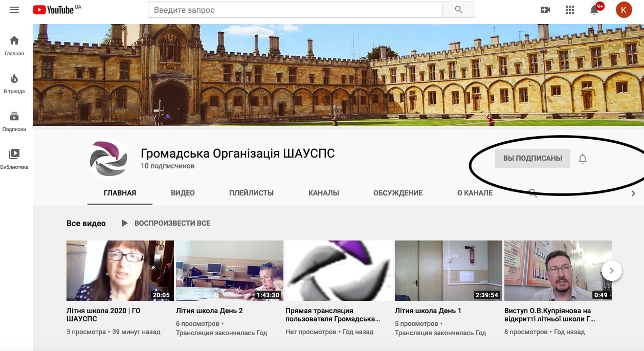Open the 0:49 video thumbnail
644x351 pixels.
pyautogui.click(x=558, y=270)
